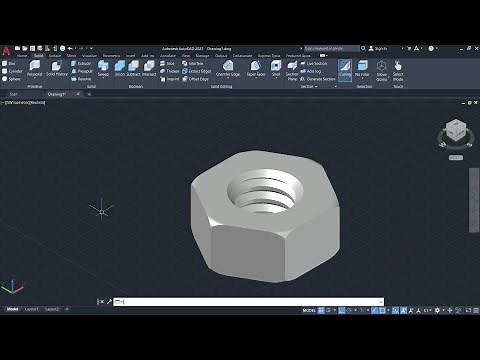Click the Select Mode touch icon
The height and width of the screenshot is (360, 480).
pos(398,65)
